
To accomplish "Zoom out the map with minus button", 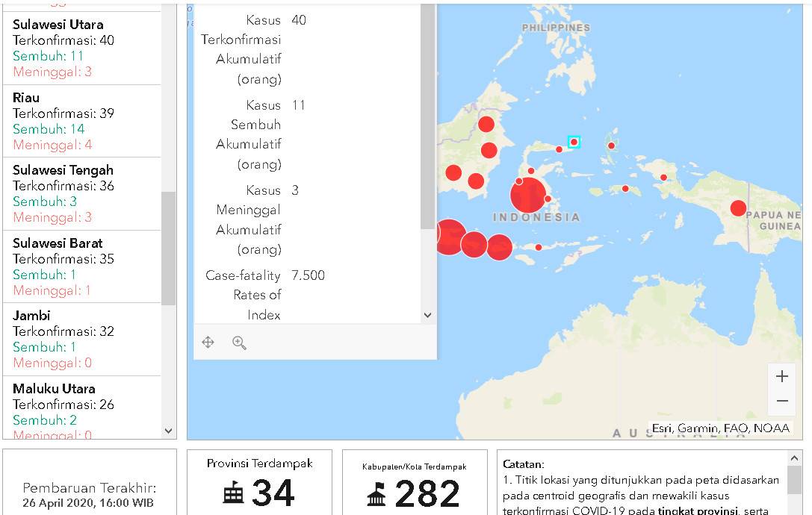I will coord(782,401).
